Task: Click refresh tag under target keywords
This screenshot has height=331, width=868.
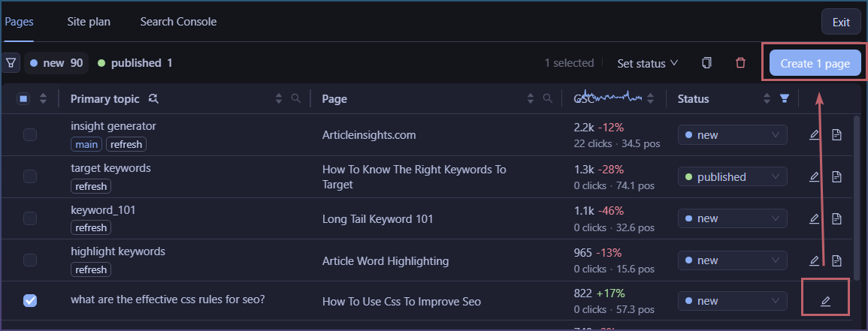Action: coord(91,186)
